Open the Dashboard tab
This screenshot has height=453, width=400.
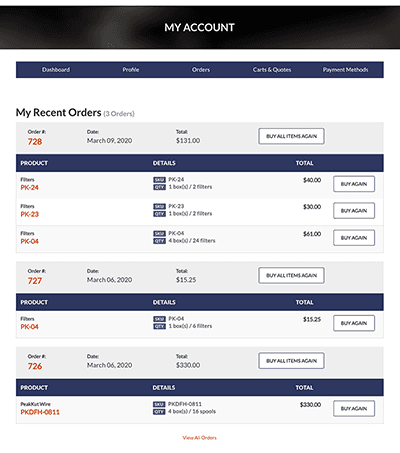point(56,70)
